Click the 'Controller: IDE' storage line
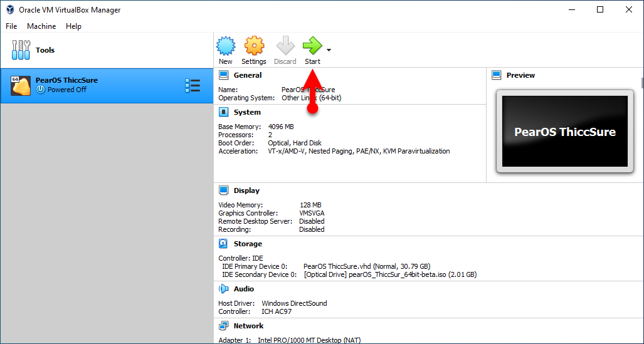This screenshot has height=344, width=644. [241, 258]
